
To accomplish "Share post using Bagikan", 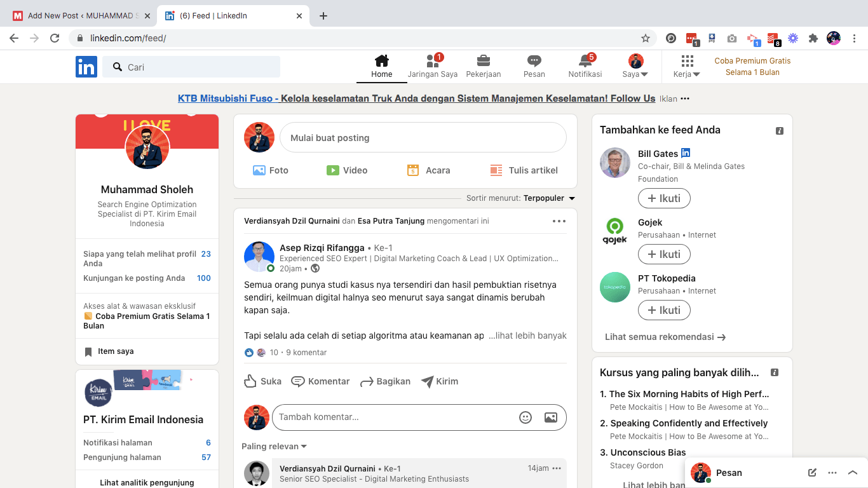I will pyautogui.click(x=385, y=381).
